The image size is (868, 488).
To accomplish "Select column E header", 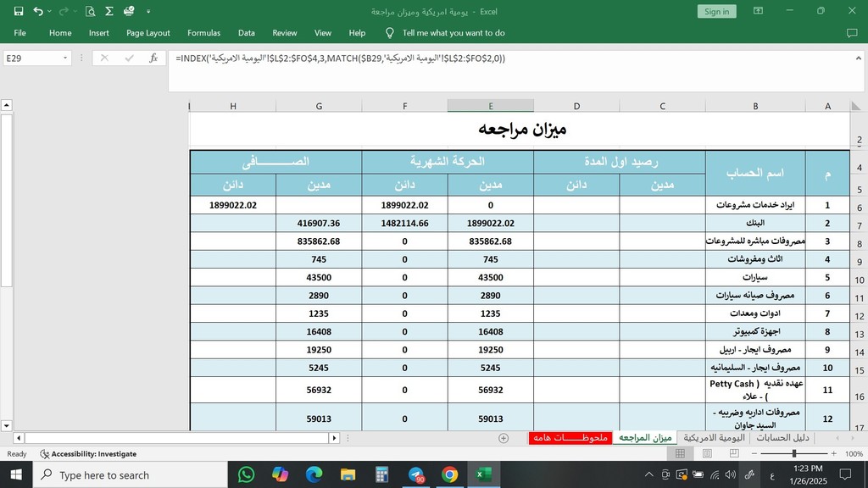I will [x=491, y=106].
